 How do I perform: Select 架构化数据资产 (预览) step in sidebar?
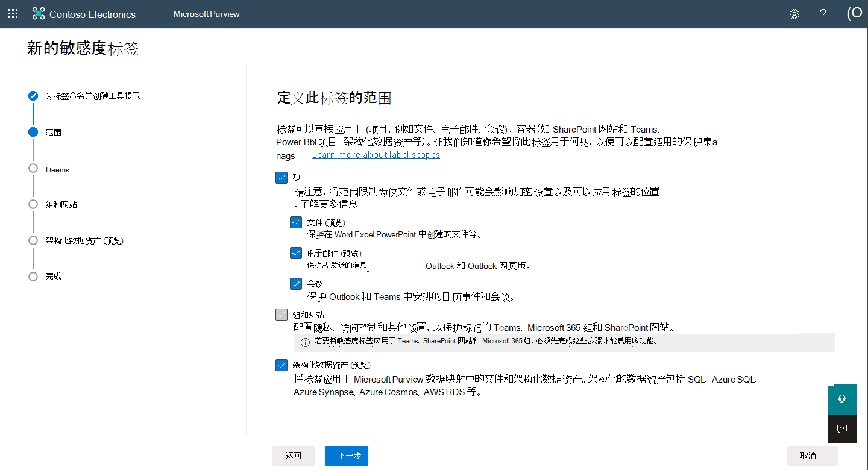click(85, 240)
